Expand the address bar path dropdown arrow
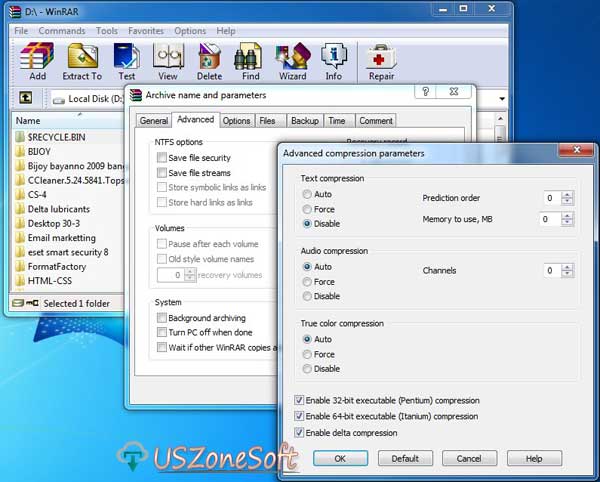The width and height of the screenshot is (600, 482). pos(502,99)
